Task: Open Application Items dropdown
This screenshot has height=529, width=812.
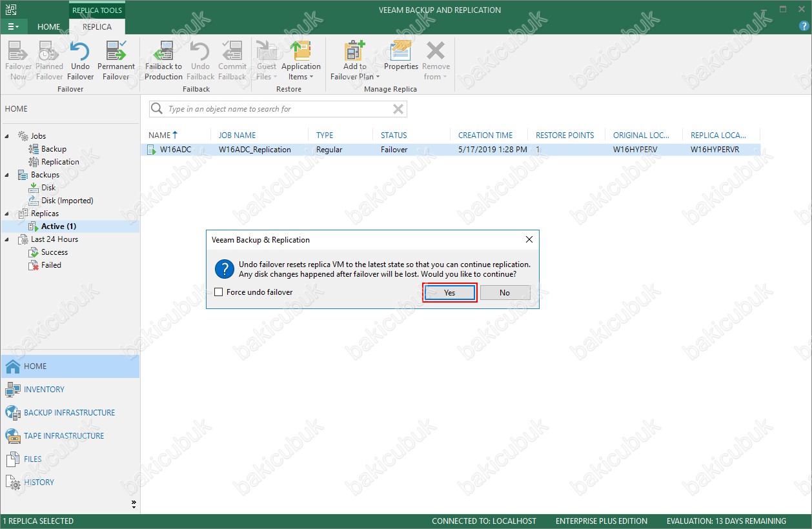Action: [301, 61]
